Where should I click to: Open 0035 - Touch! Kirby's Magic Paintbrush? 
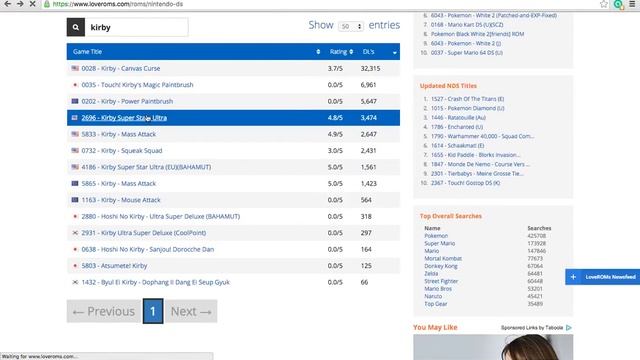[x=138, y=85]
